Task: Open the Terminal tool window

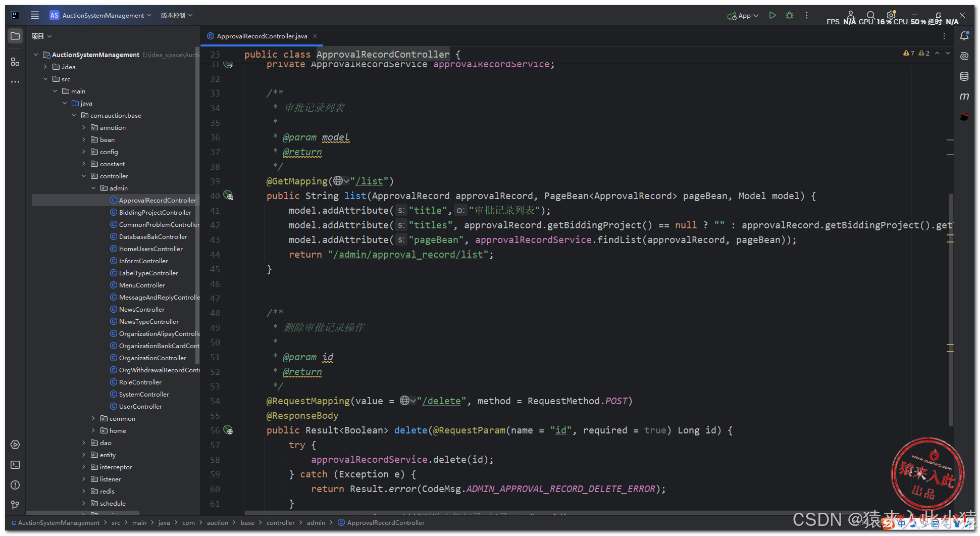Action: click(15, 465)
